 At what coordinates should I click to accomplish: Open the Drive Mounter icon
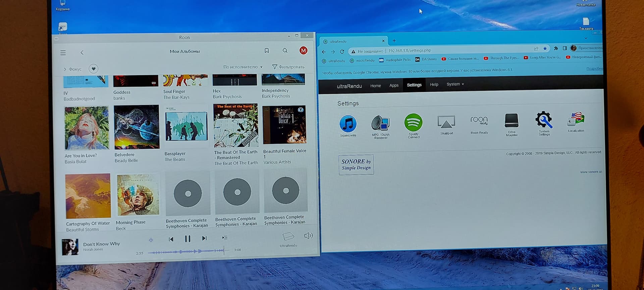(x=512, y=125)
